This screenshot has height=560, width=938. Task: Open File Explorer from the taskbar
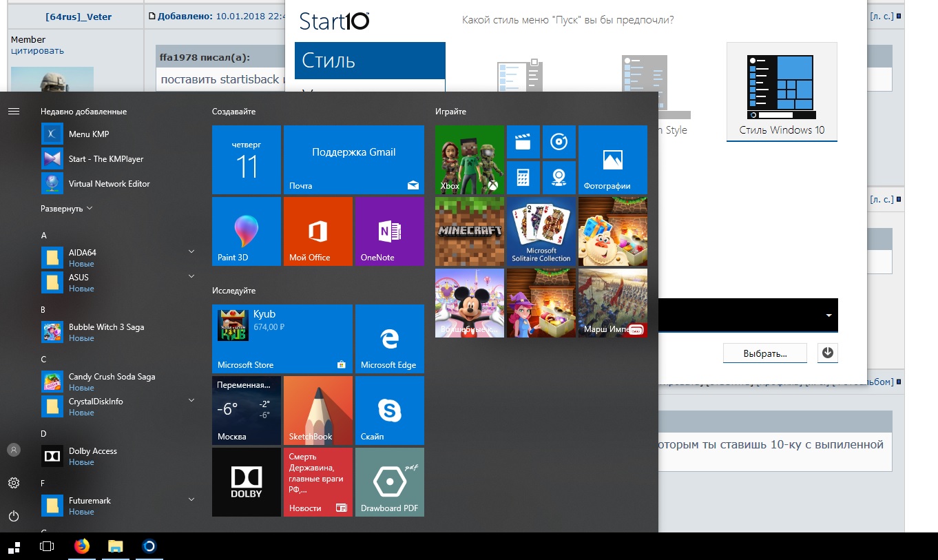pyautogui.click(x=115, y=546)
